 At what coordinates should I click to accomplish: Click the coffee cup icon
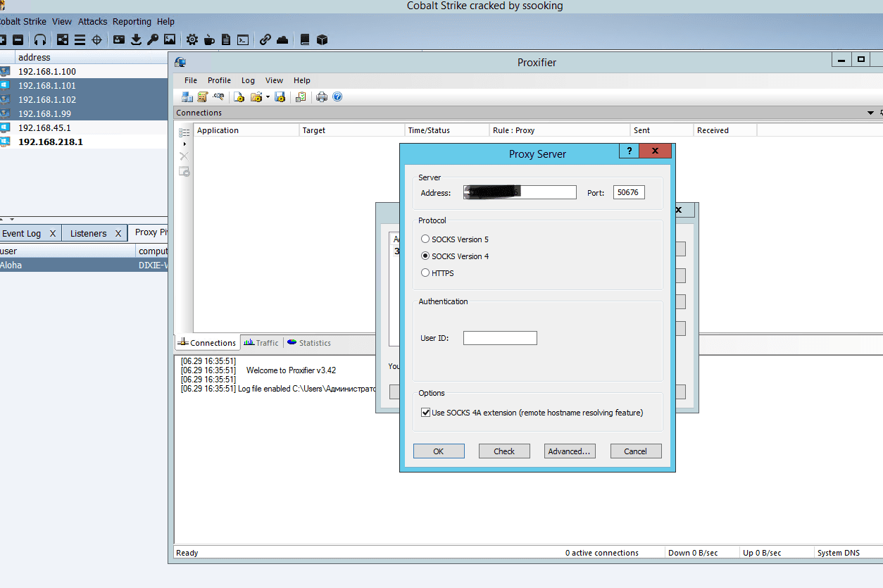click(209, 39)
